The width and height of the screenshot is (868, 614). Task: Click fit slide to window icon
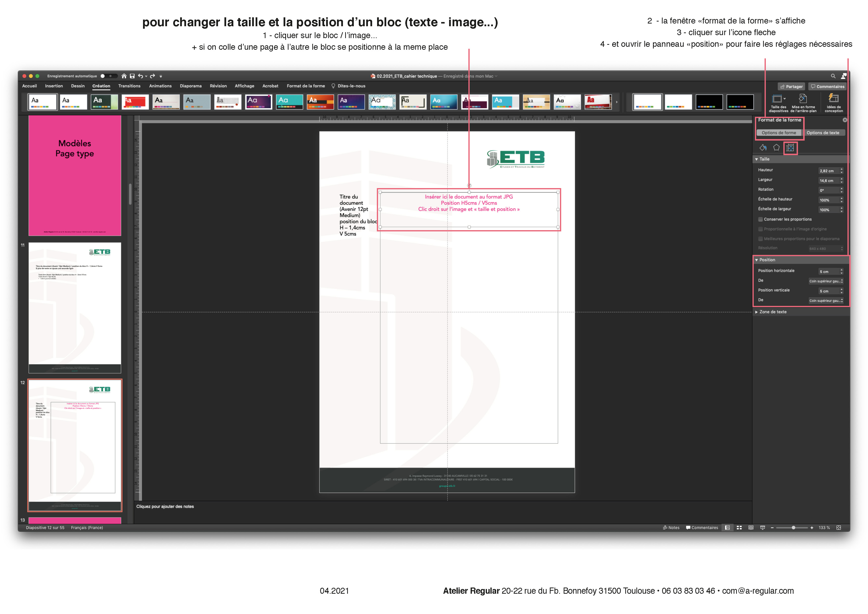[839, 528]
